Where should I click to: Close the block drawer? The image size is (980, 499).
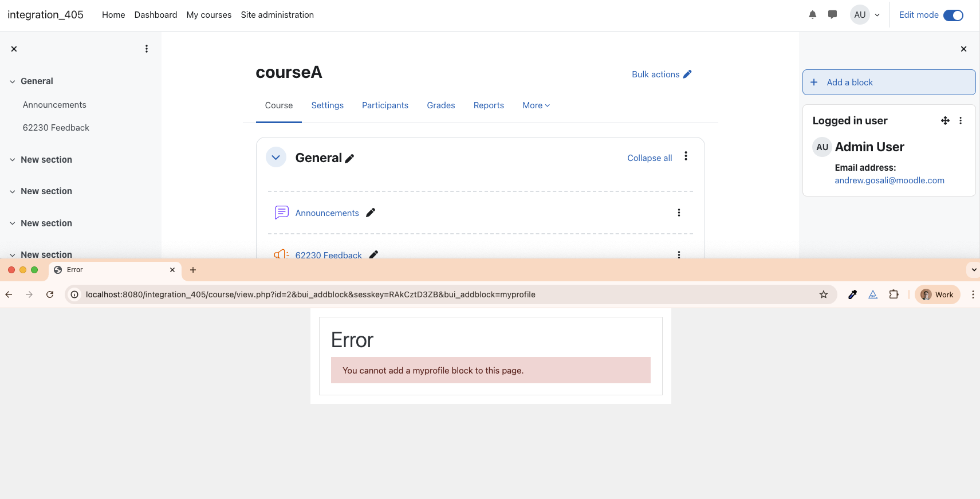[x=963, y=49]
